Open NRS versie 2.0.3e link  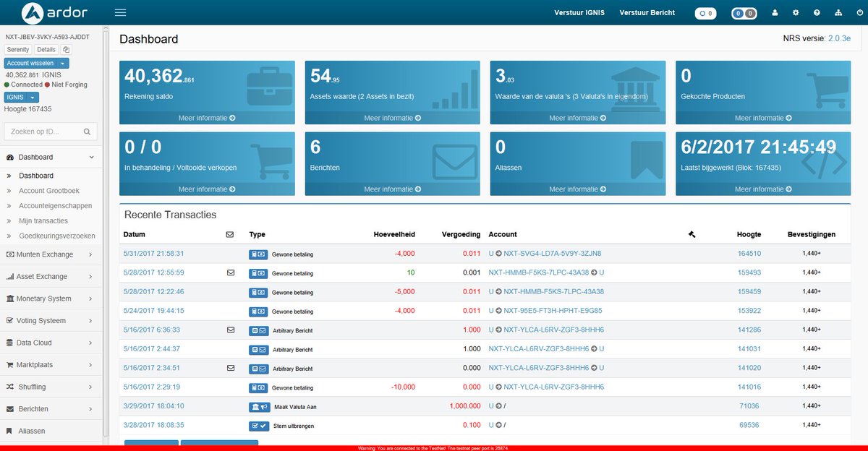coord(839,39)
